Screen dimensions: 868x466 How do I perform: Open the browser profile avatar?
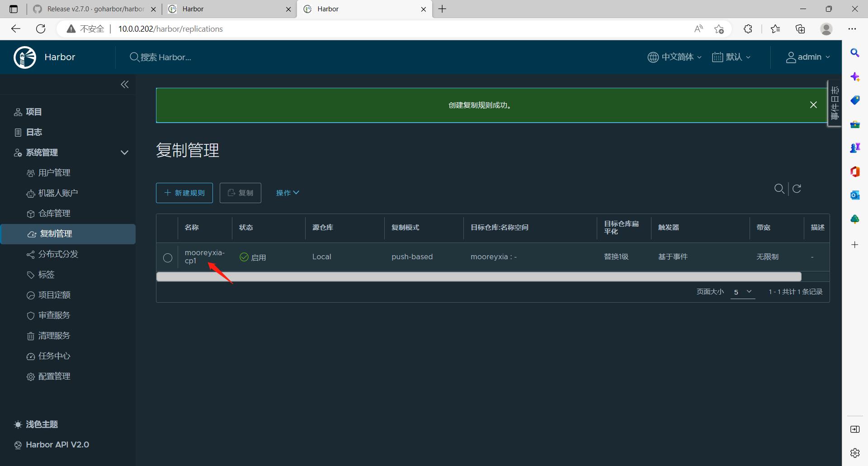coord(826,29)
